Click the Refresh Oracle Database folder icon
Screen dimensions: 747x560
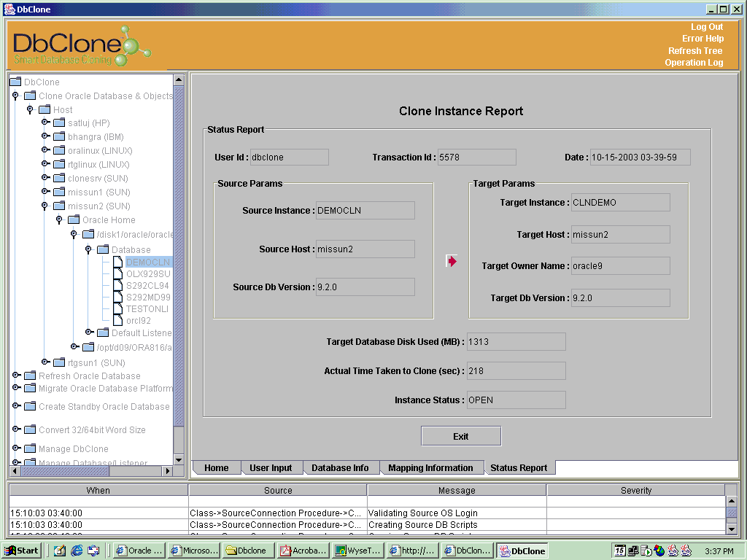(x=30, y=376)
